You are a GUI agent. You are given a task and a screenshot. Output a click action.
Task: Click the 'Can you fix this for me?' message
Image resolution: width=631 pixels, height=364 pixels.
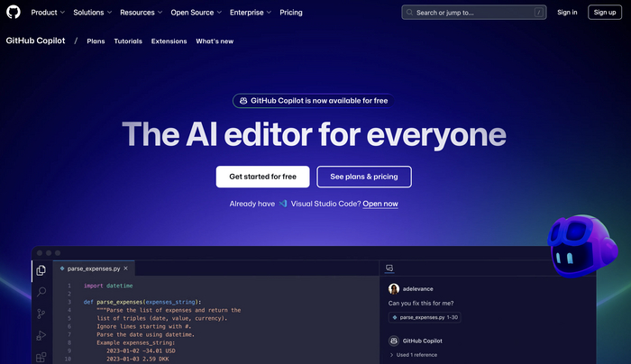(421, 304)
